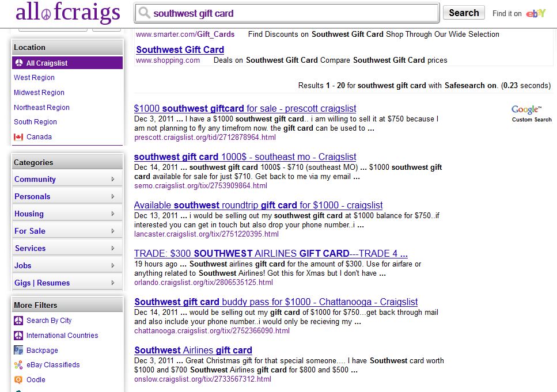Click onslow.craigslist.org/tix/2733567312.html URL
557x392 pixels.
click(x=203, y=379)
